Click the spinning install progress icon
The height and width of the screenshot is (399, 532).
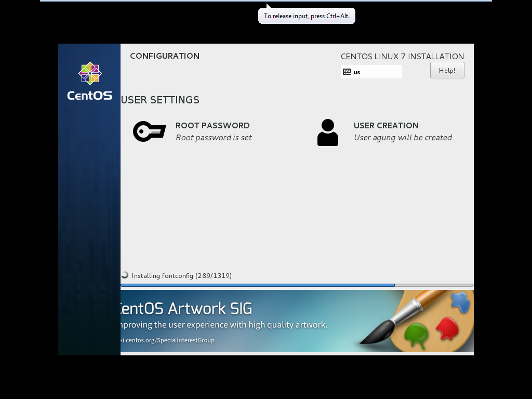pyautogui.click(x=125, y=275)
